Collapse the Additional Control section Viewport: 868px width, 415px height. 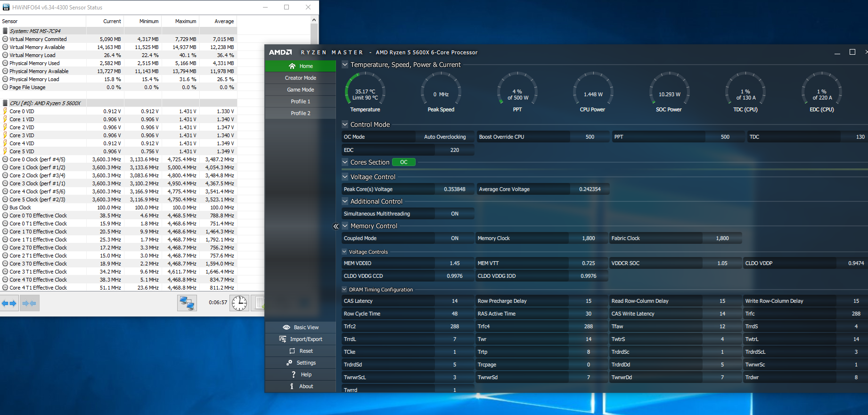click(345, 201)
